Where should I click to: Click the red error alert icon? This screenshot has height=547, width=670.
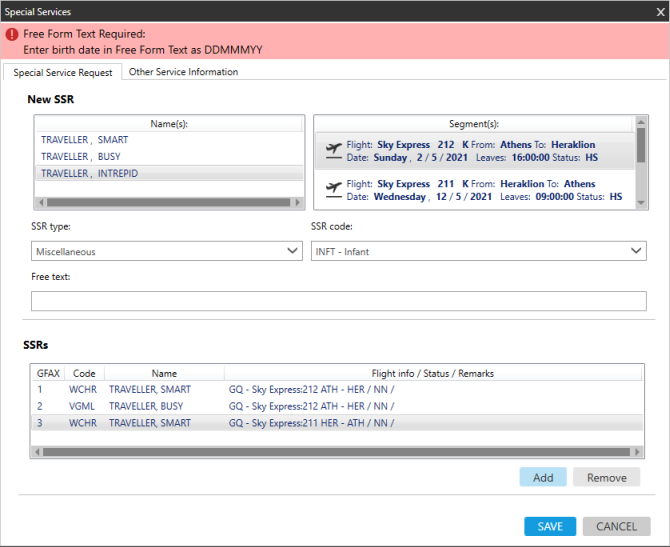12,34
